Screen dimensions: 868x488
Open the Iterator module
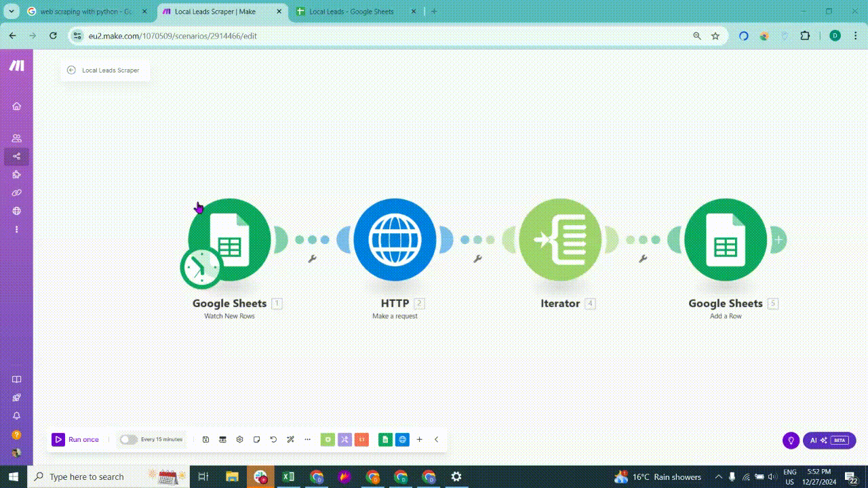tap(560, 239)
